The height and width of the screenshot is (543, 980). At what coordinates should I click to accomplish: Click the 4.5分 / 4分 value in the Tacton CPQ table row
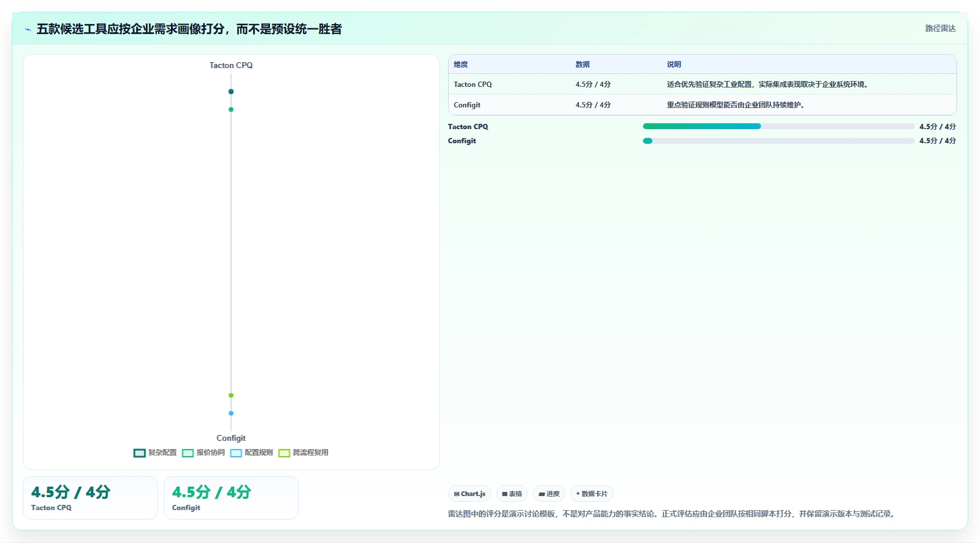point(593,85)
